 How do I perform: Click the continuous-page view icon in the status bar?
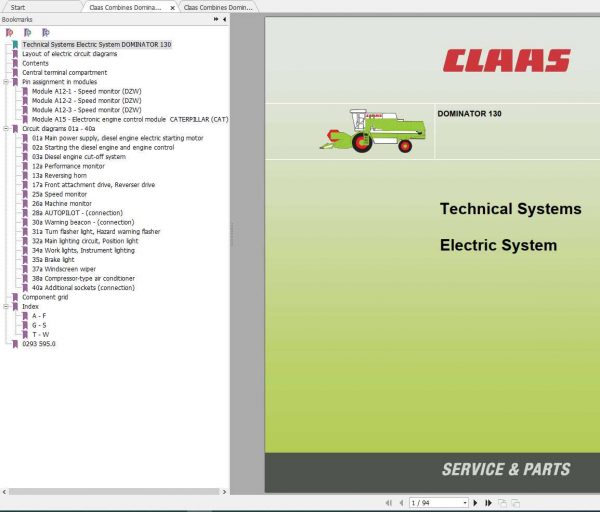pyautogui.click(x=515, y=503)
